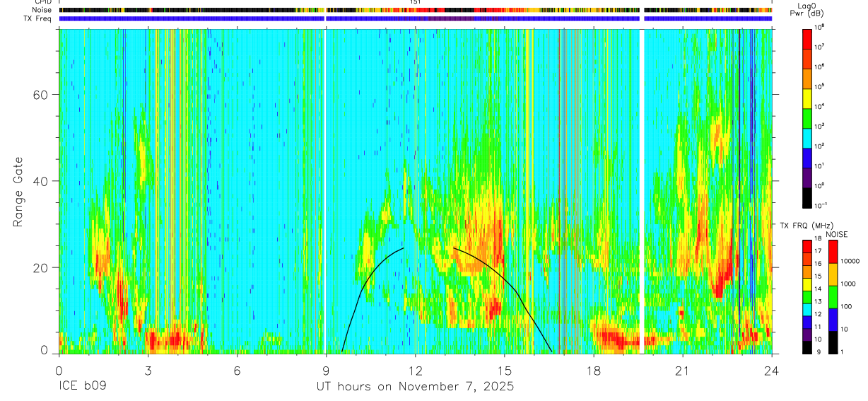Click the UT hours axis tick label 0
This screenshot has width=868, height=401.
(x=59, y=371)
